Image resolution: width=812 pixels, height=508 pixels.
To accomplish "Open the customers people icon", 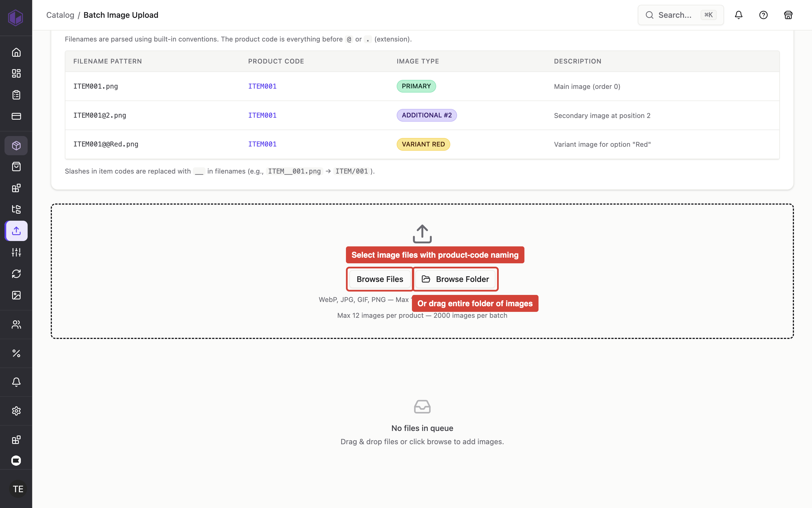I will 16,325.
